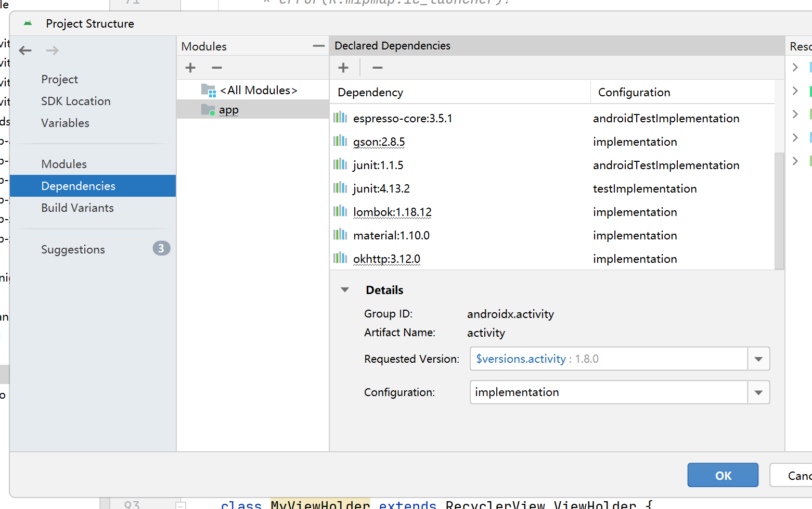This screenshot has width=812, height=509.
Task: Expand fifth item in resolved dependencies panel
Action: (x=795, y=161)
